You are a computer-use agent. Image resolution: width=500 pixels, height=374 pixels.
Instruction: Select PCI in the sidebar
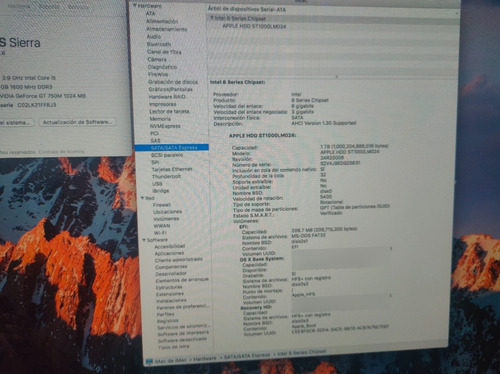point(154,133)
